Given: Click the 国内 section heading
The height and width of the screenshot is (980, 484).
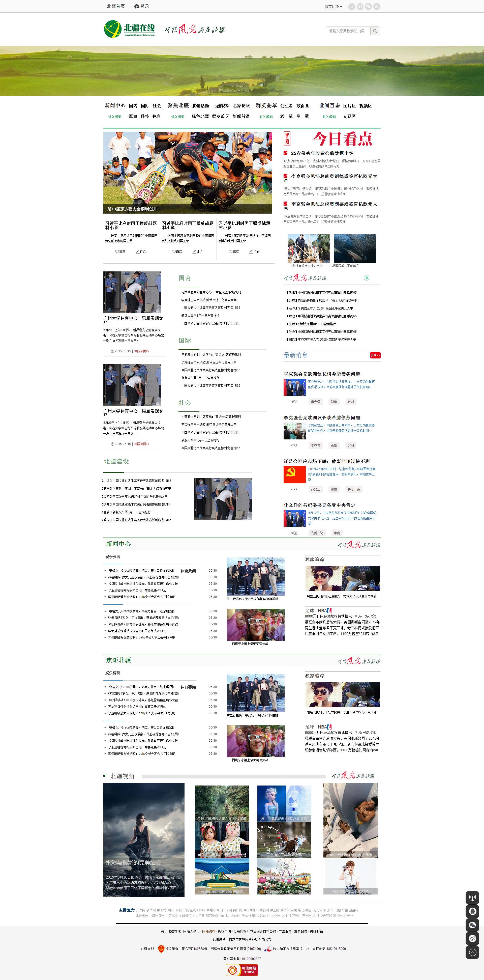Looking at the screenshot, I should 185,278.
